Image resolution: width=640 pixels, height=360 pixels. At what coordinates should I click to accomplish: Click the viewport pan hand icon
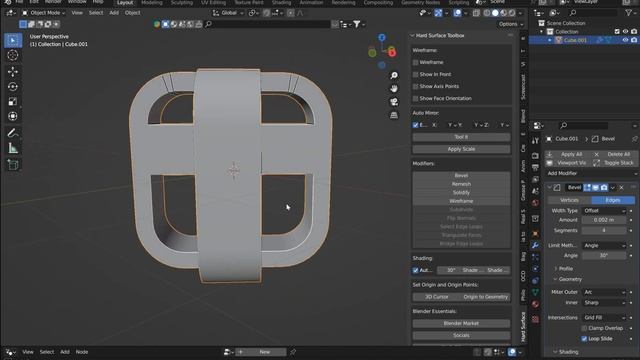tap(394, 89)
